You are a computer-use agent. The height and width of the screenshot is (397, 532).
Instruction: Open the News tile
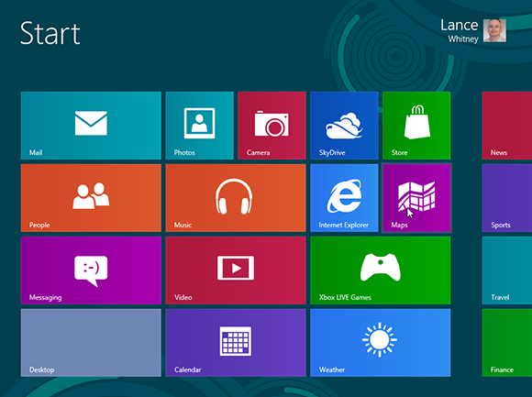tap(507, 126)
